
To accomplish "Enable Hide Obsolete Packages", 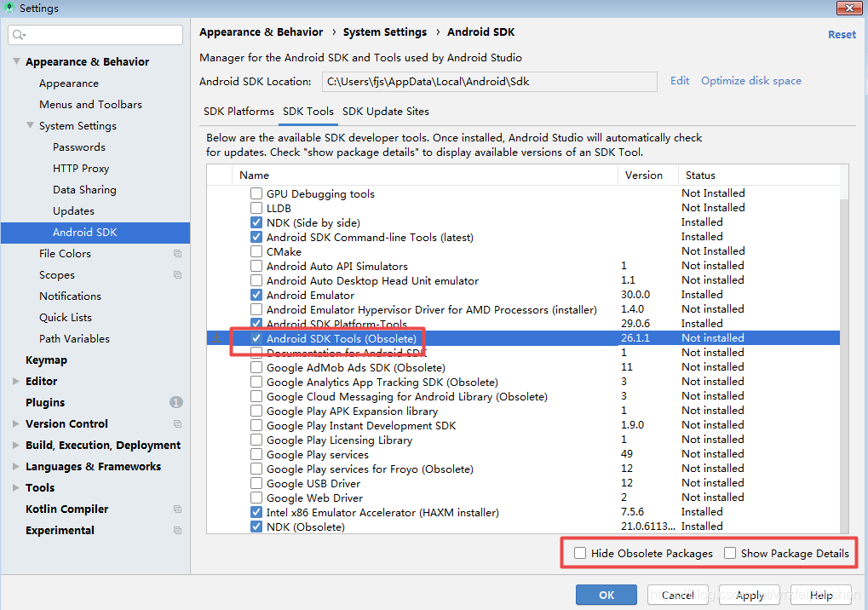I will pyautogui.click(x=580, y=553).
